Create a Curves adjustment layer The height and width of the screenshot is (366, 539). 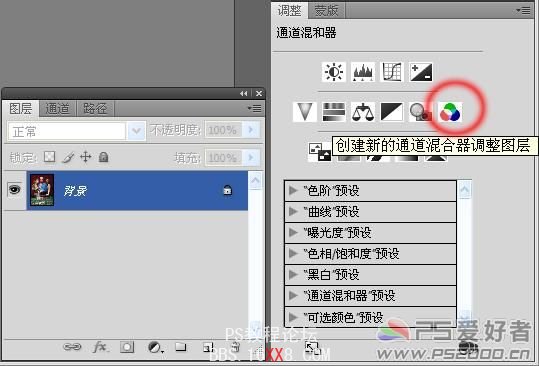coord(392,72)
